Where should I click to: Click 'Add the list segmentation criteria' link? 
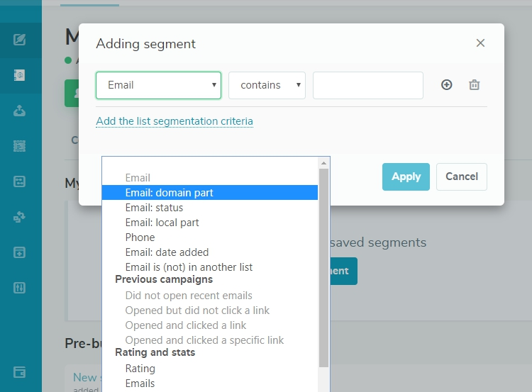(174, 121)
